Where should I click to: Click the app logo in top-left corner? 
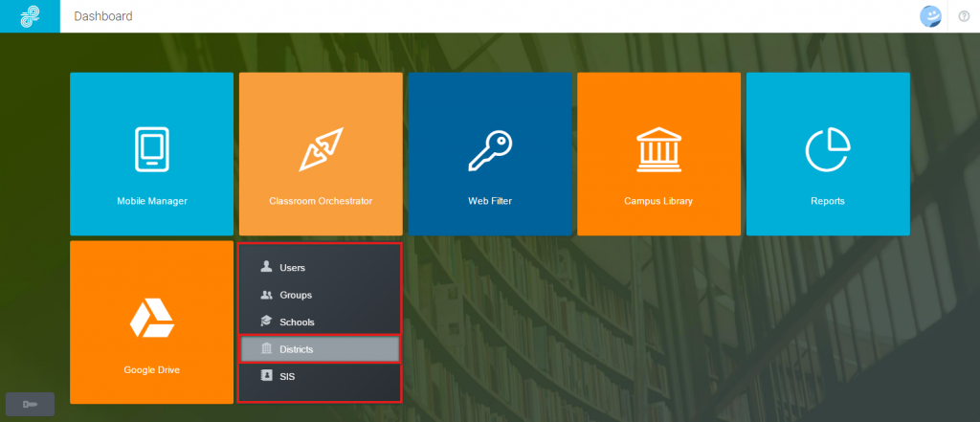tap(30, 16)
